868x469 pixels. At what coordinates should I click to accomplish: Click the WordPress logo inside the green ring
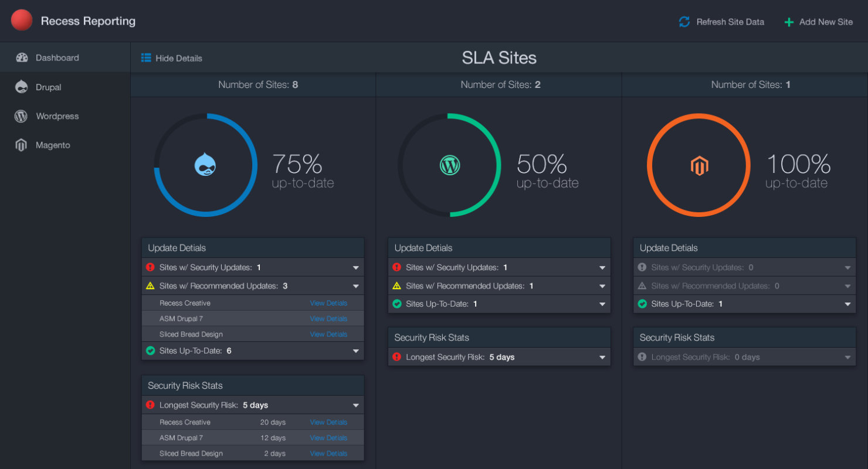click(450, 165)
